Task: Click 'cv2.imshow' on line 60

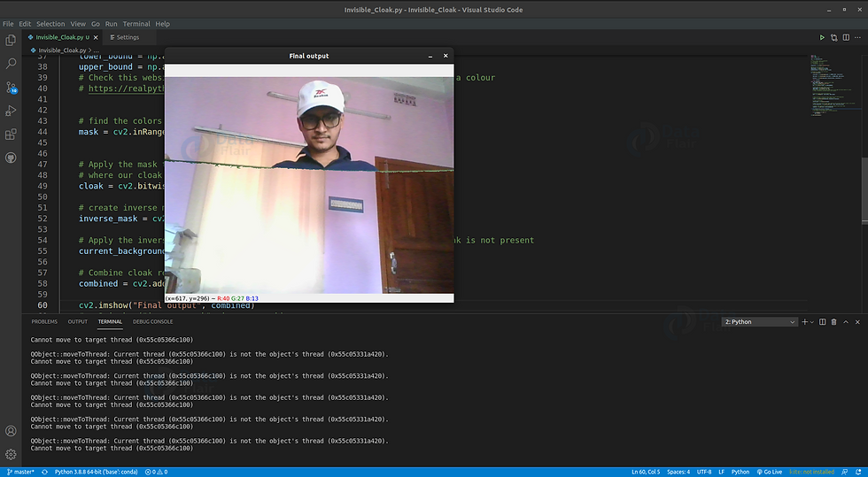Action: pos(103,305)
